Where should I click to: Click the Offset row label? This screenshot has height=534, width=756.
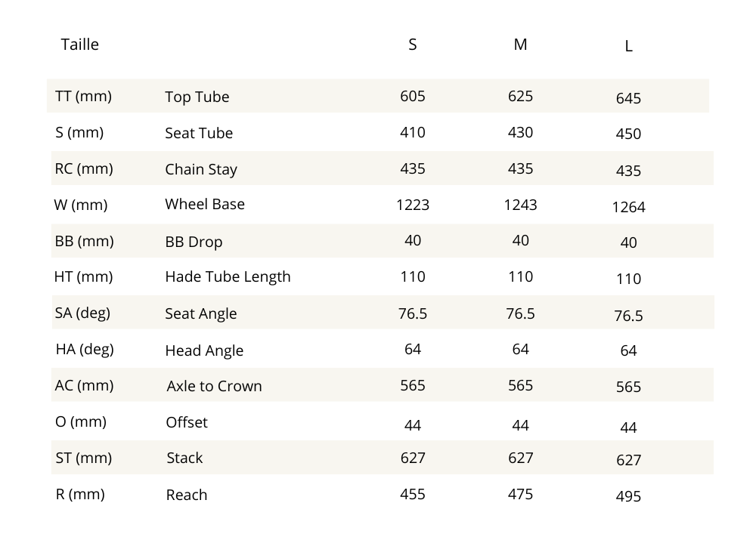click(187, 422)
